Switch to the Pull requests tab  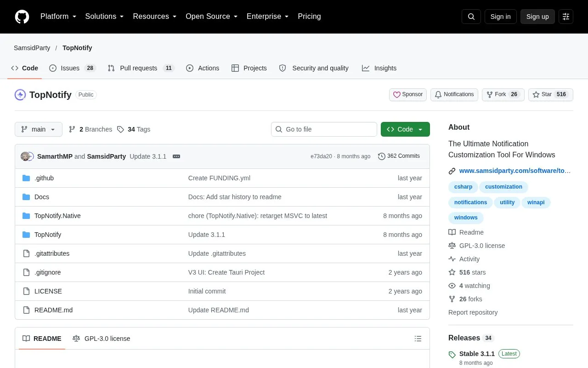(141, 68)
